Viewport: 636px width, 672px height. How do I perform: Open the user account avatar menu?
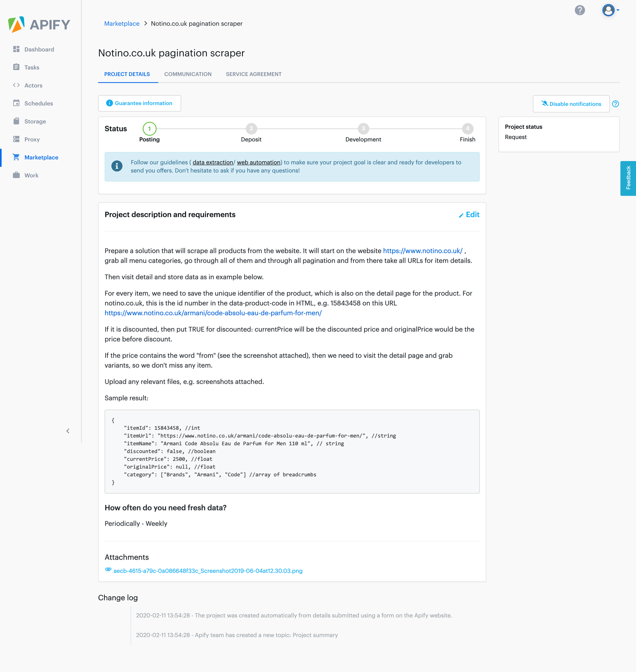610,10
